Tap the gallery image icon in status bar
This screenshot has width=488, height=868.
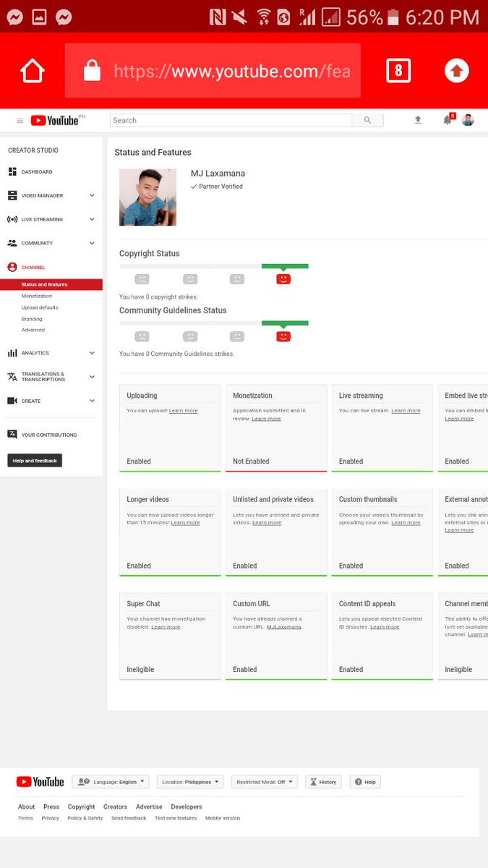tap(39, 17)
